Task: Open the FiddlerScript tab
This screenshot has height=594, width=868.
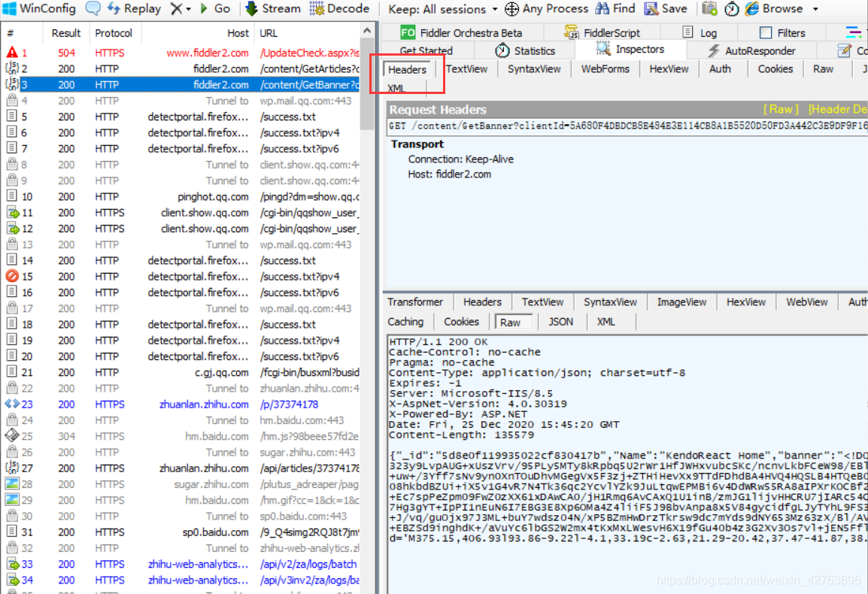Action: tap(602, 32)
